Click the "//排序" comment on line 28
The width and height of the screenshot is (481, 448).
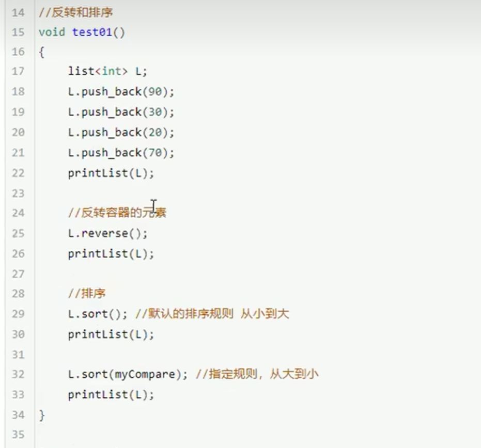87,294
